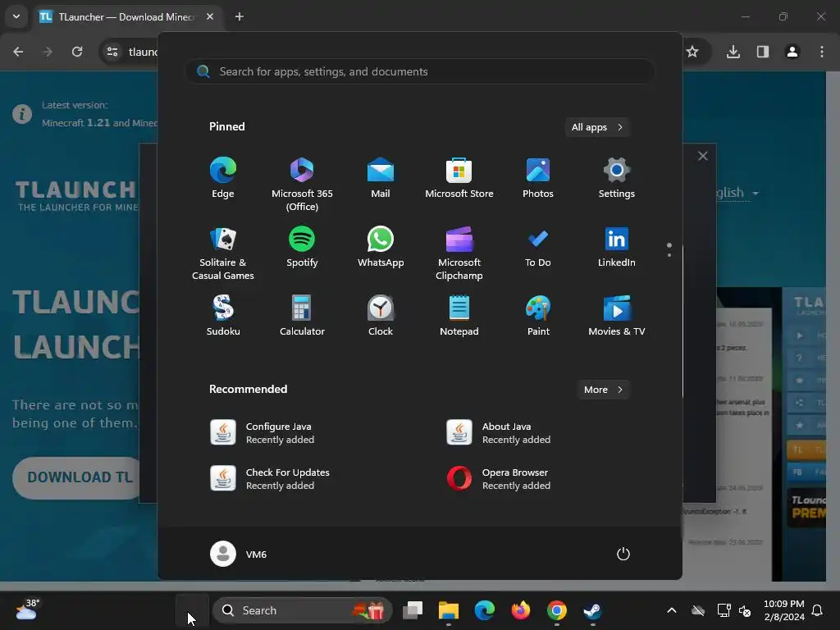Open Solitaire & Casual Games

(223, 253)
